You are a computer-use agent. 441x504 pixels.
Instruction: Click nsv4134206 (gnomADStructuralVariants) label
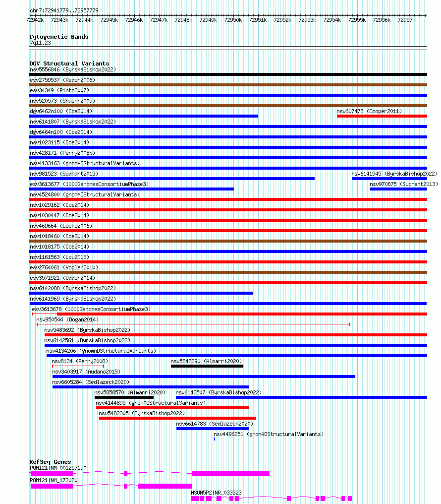coord(101,351)
